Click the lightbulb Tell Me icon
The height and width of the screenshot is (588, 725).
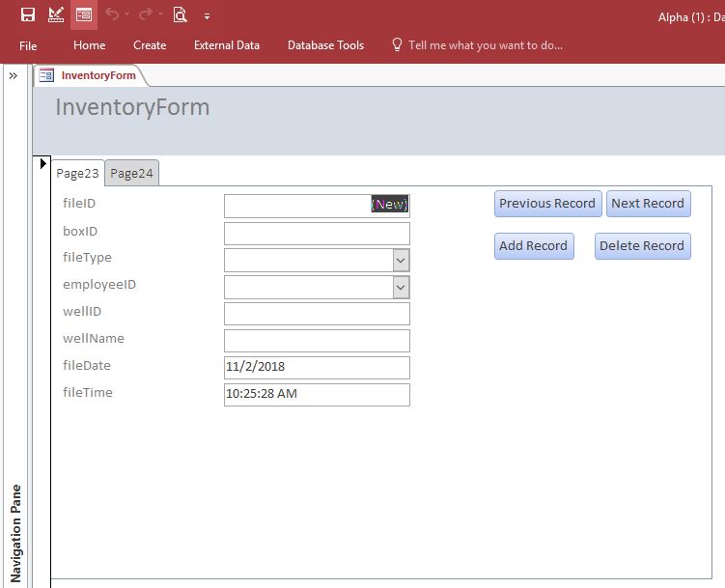(396, 45)
